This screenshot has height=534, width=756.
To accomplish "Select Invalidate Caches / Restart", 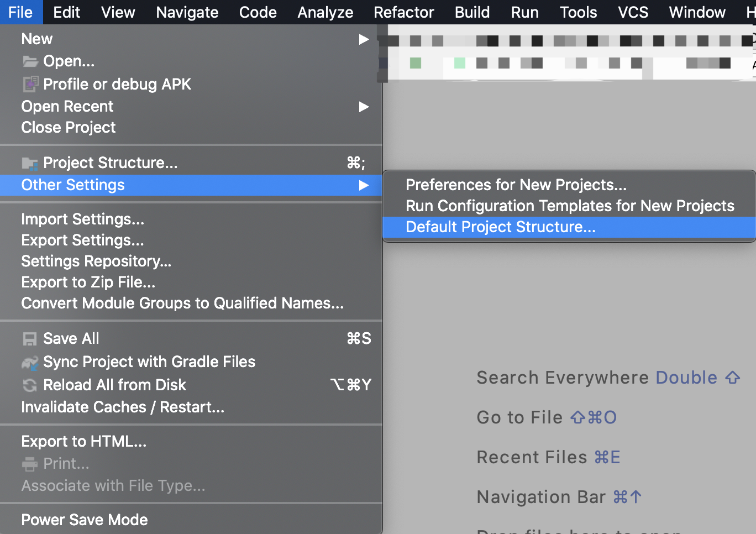I will (x=123, y=407).
